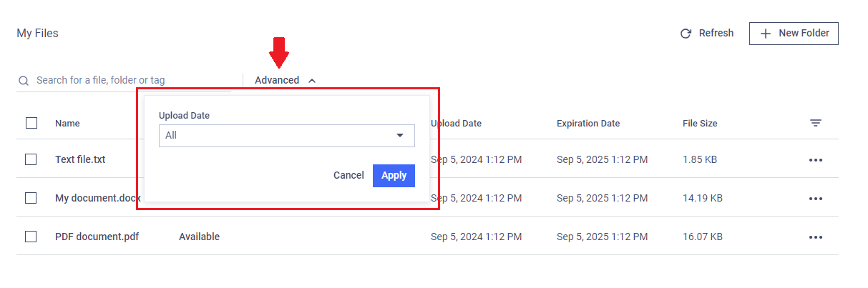Viewport: 868px width, 288px height.
Task: Click the Upload Date dropdown arrow
Action: (400, 136)
